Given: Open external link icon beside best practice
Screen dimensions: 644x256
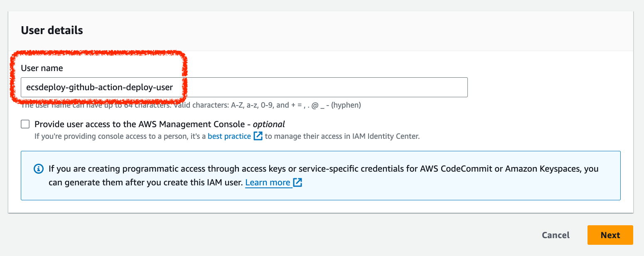Looking at the screenshot, I should coord(258,136).
